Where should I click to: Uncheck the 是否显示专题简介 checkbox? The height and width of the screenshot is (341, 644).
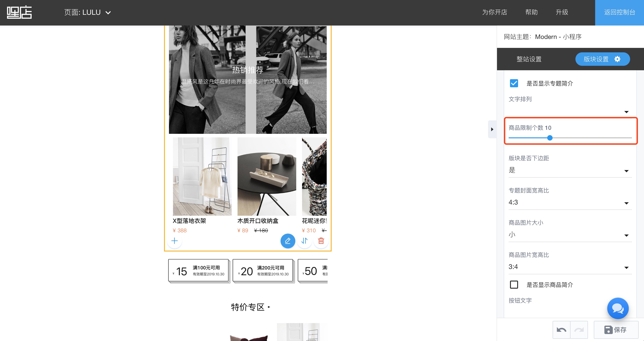[514, 83]
